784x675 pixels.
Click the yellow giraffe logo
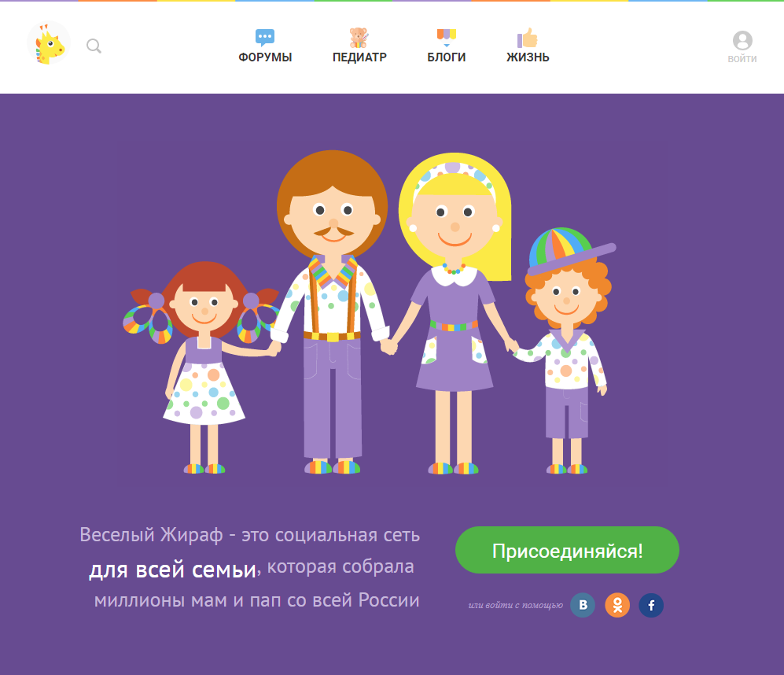49,43
